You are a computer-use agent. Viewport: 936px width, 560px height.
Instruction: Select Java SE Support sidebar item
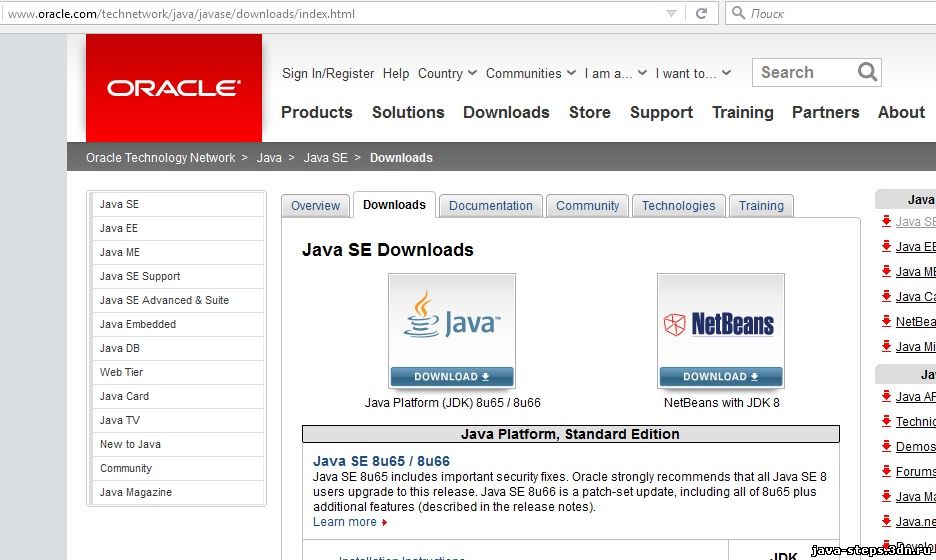[x=177, y=276]
